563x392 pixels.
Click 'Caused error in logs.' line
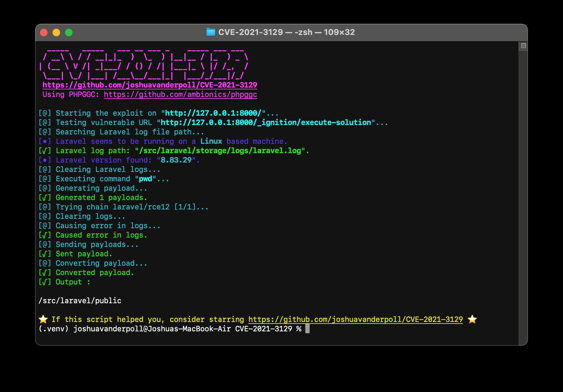(93, 235)
